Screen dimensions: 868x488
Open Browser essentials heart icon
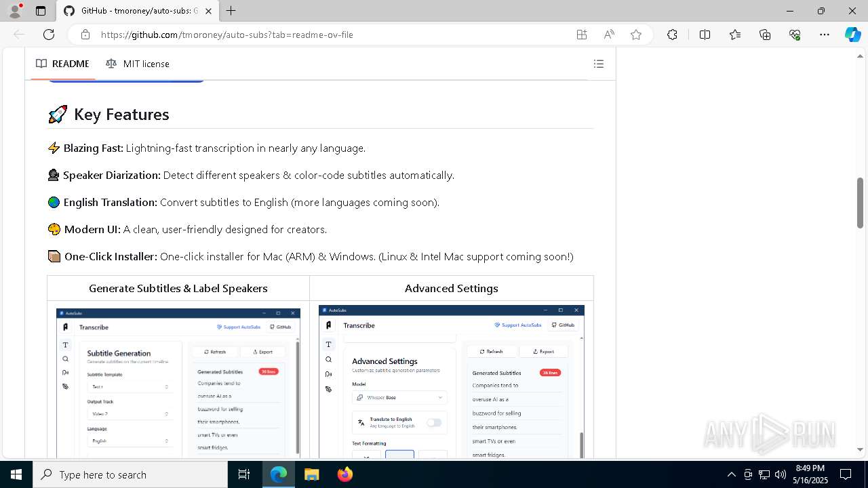point(795,35)
